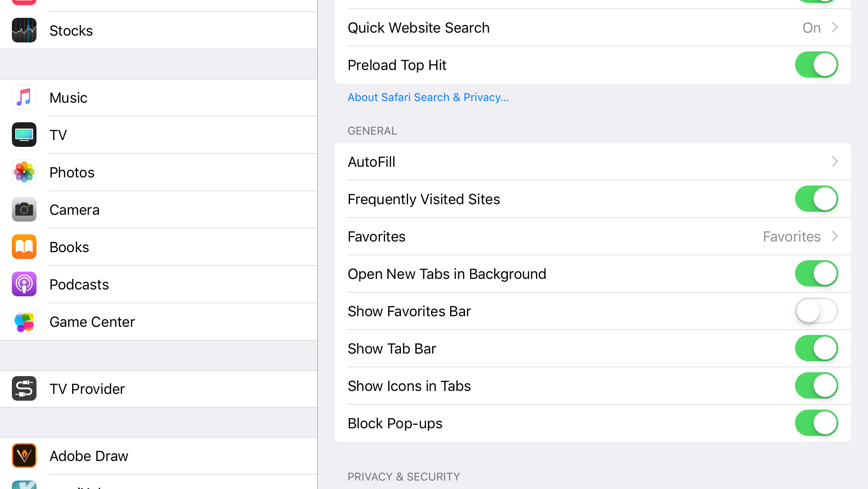Open the Photos flower icon
Screen dimensions: 868x489
click(24, 172)
